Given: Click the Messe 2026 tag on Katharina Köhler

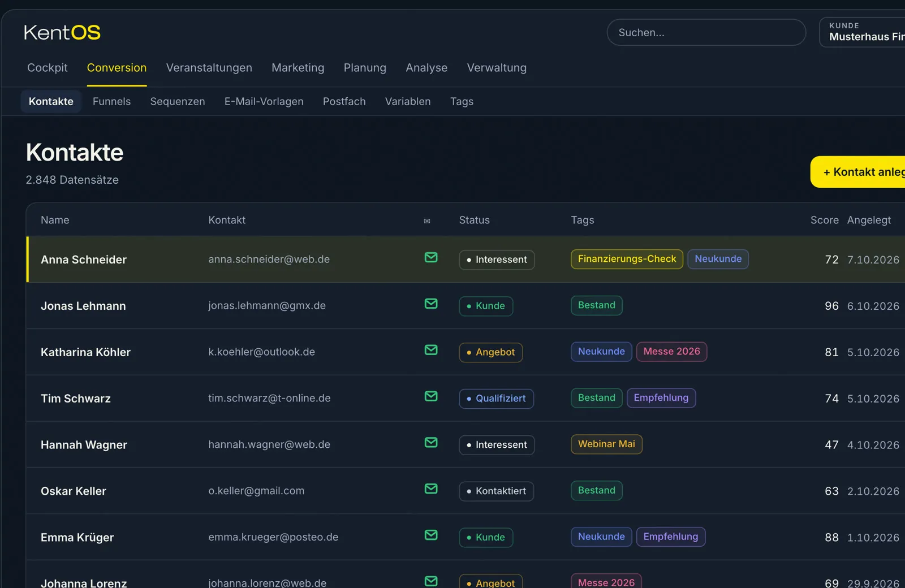Looking at the screenshot, I should pos(671,352).
